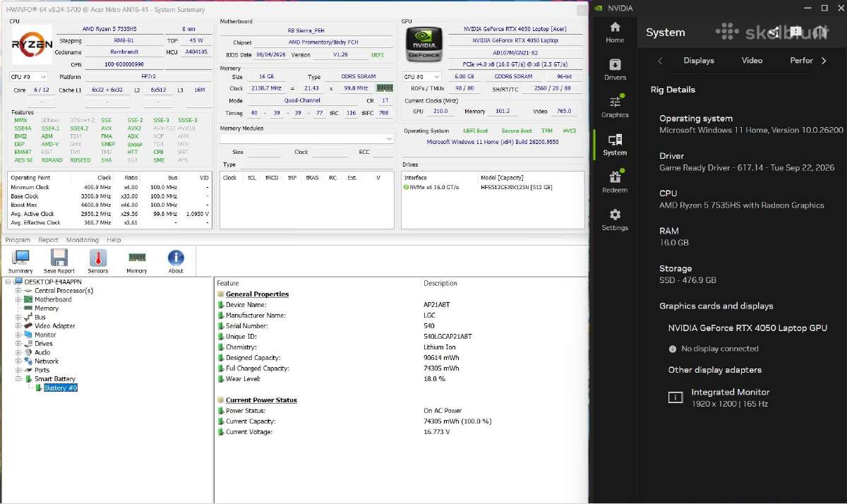The height and width of the screenshot is (504, 847).
Task: Expand the Bus tree node
Action: 18,317
